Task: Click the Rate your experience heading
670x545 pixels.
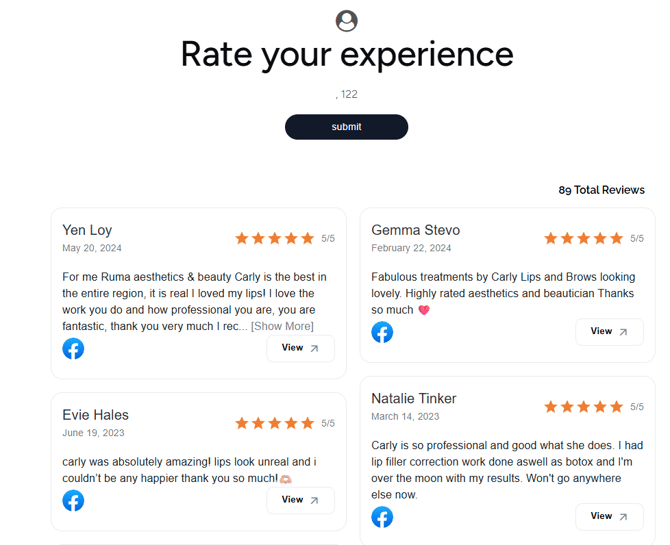Action: pos(346,54)
